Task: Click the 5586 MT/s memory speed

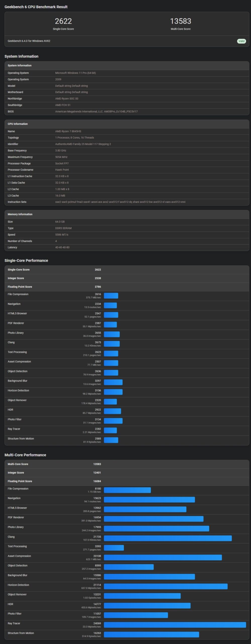Action: click(x=62, y=235)
